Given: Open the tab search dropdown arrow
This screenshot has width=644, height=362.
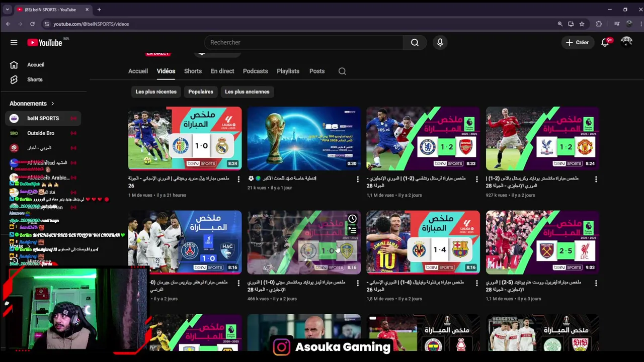Looking at the screenshot, I should [x=7, y=10].
